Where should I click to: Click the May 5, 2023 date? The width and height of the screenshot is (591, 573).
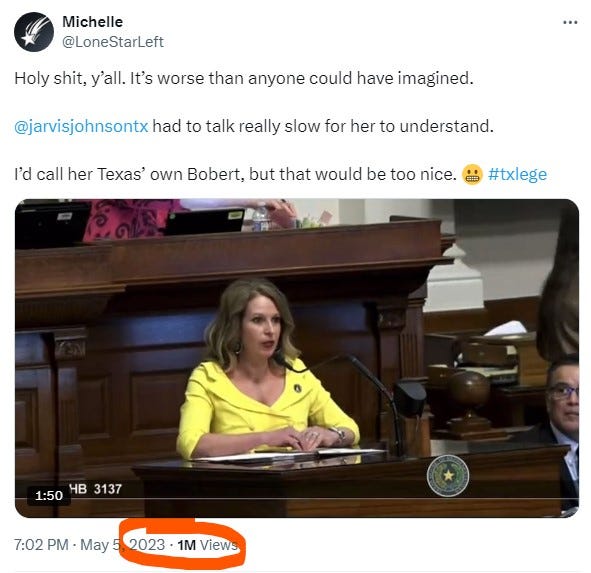(122, 545)
